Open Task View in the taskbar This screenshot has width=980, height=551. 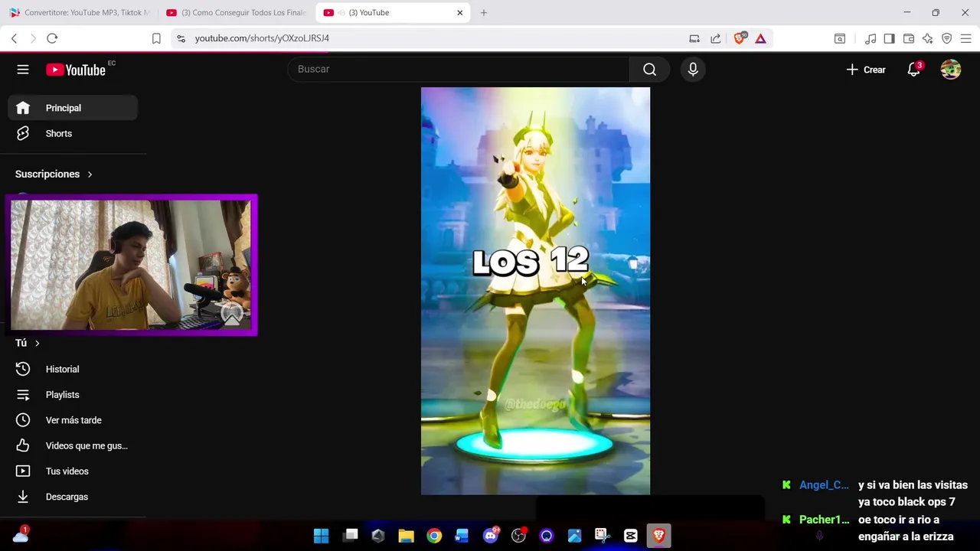[350, 536]
